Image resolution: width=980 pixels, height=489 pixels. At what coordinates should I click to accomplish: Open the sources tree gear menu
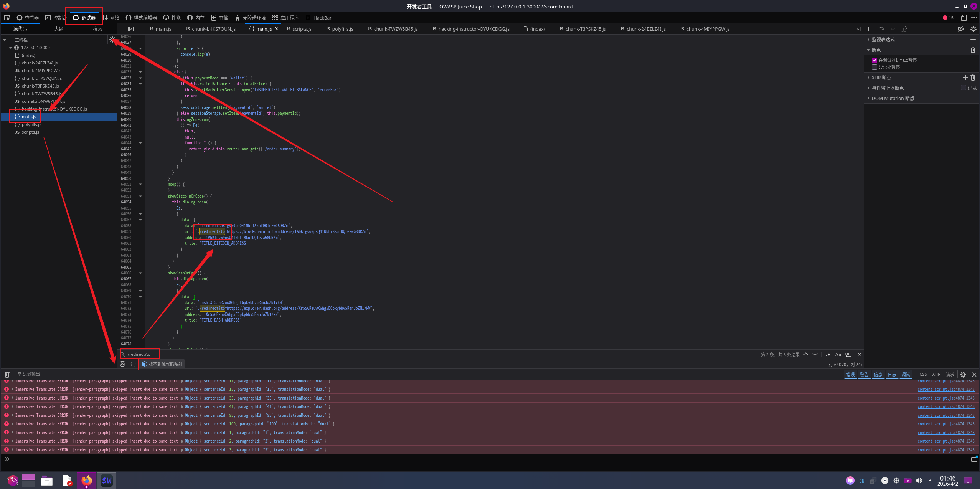pyautogui.click(x=112, y=39)
